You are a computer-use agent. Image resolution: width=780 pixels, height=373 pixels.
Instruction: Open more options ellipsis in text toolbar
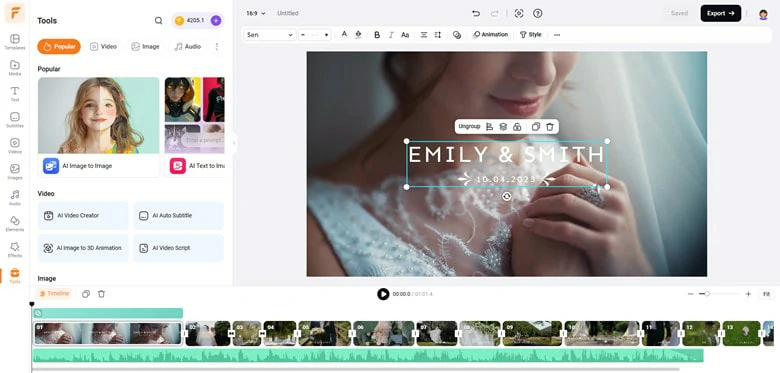coord(557,35)
